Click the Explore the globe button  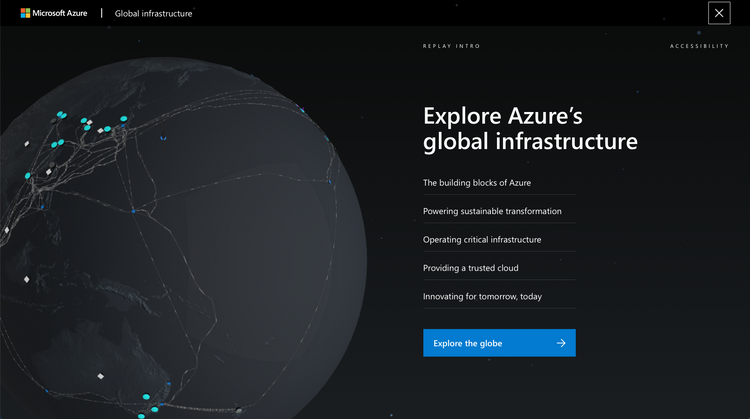[499, 343]
